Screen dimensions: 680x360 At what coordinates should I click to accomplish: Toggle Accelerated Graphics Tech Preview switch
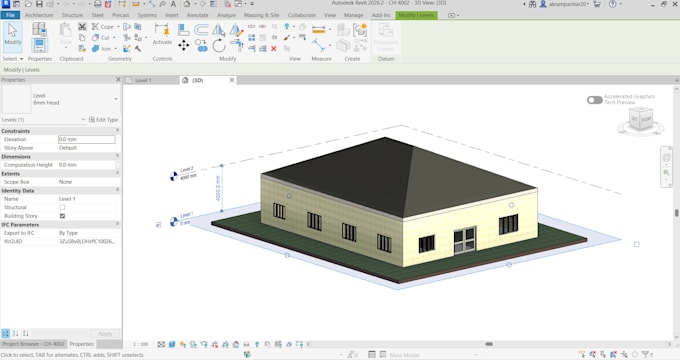594,100
